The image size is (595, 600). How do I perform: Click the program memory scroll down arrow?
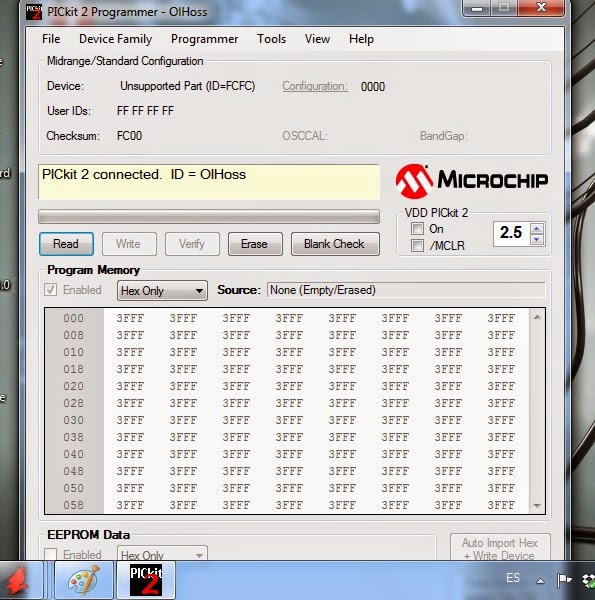537,505
